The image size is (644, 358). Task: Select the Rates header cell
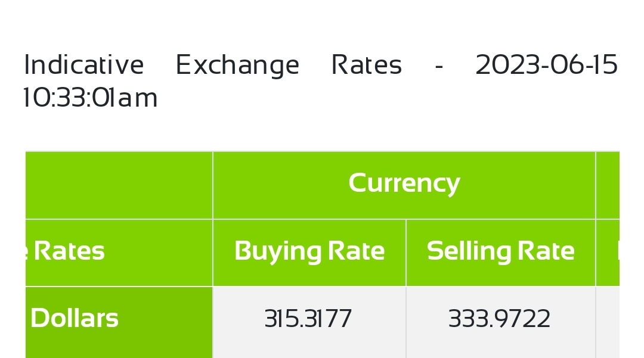pos(119,253)
